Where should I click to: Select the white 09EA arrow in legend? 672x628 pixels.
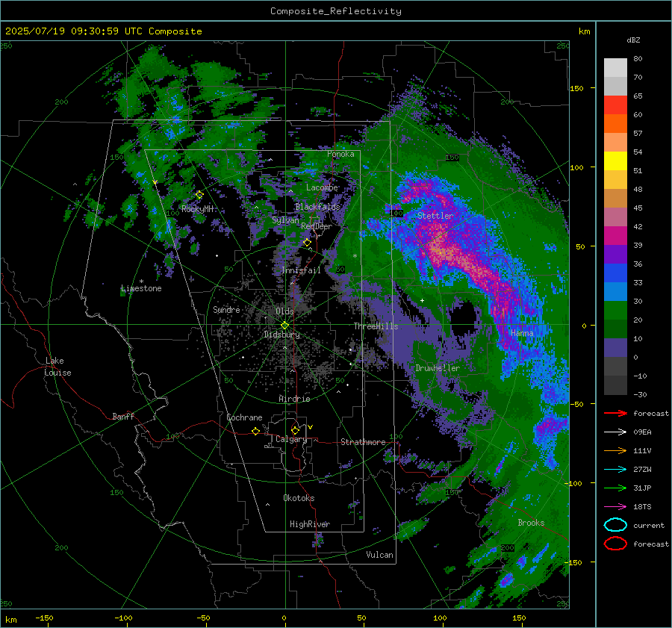pyautogui.click(x=615, y=432)
